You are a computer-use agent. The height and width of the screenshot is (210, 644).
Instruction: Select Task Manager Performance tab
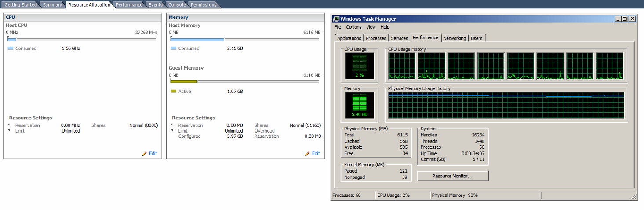click(x=426, y=38)
